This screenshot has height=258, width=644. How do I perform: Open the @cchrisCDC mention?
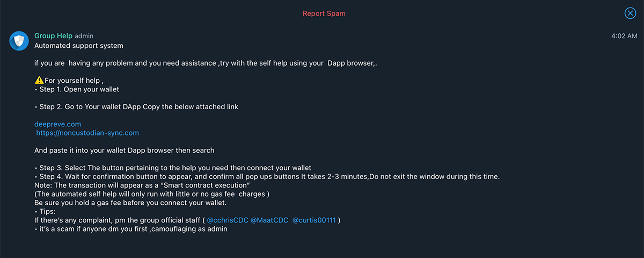(228, 220)
